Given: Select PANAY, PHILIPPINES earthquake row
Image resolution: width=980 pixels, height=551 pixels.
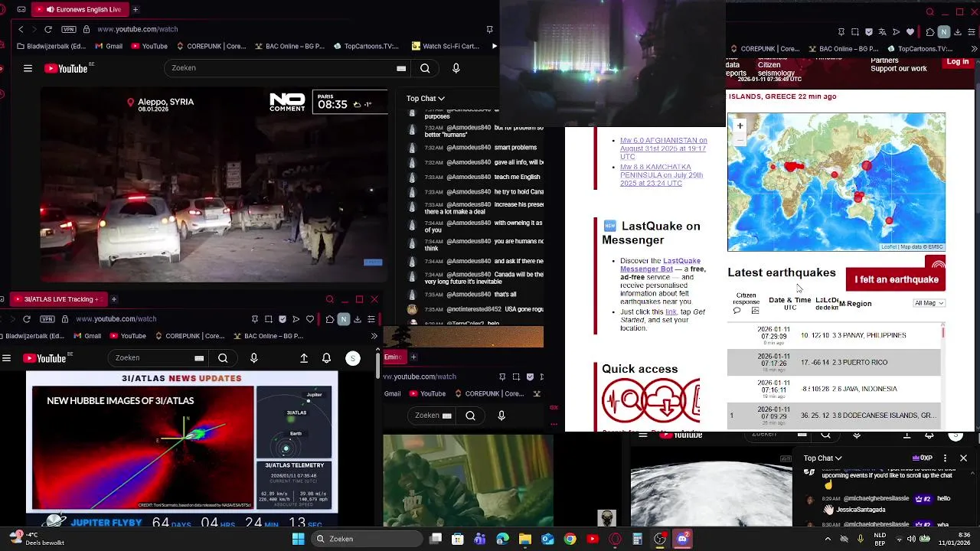Looking at the screenshot, I should (834, 335).
